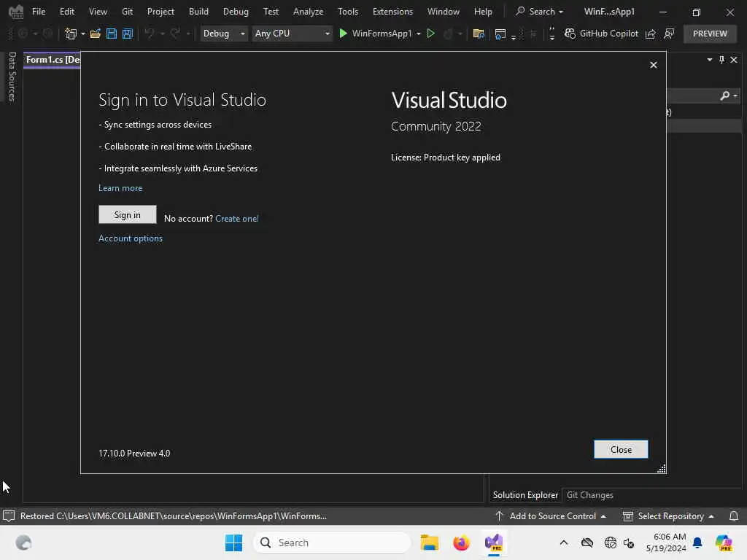Image resolution: width=747 pixels, height=560 pixels.
Task: Click the Visual Studio Preview taskbar icon
Action: (494, 542)
